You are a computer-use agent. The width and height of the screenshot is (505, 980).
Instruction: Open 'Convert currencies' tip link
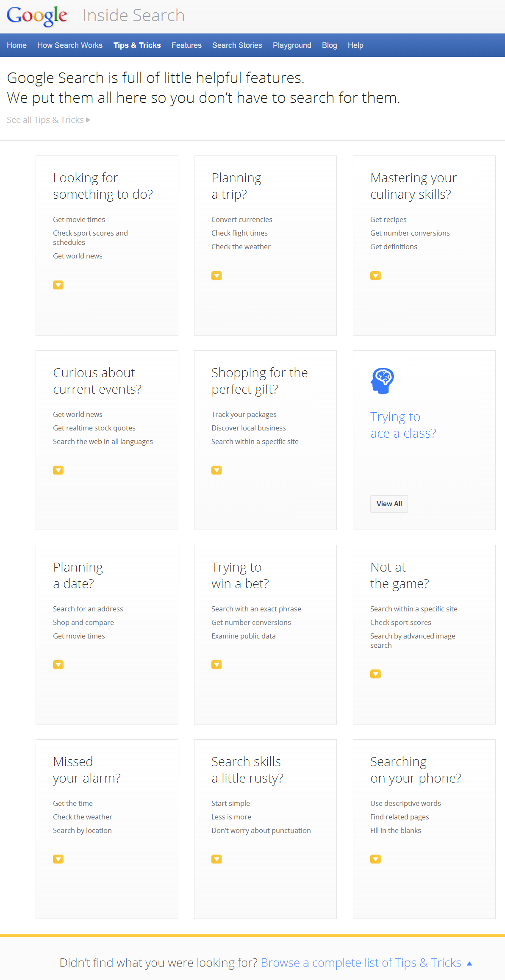[241, 219]
